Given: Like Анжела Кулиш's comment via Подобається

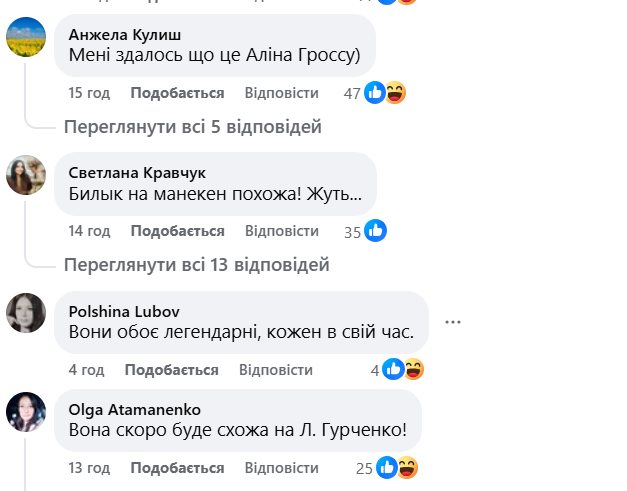Looking at the screenshot, I should (177, 93).
